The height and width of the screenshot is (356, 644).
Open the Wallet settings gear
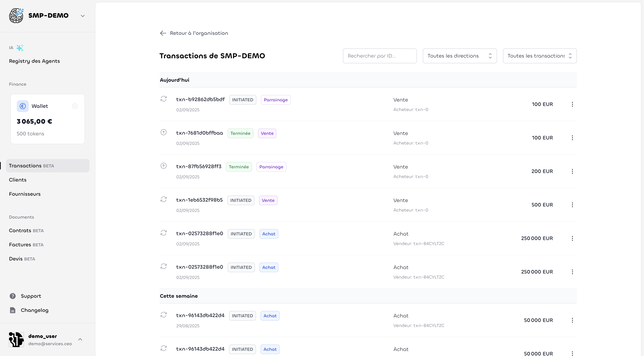click(75, 106)
